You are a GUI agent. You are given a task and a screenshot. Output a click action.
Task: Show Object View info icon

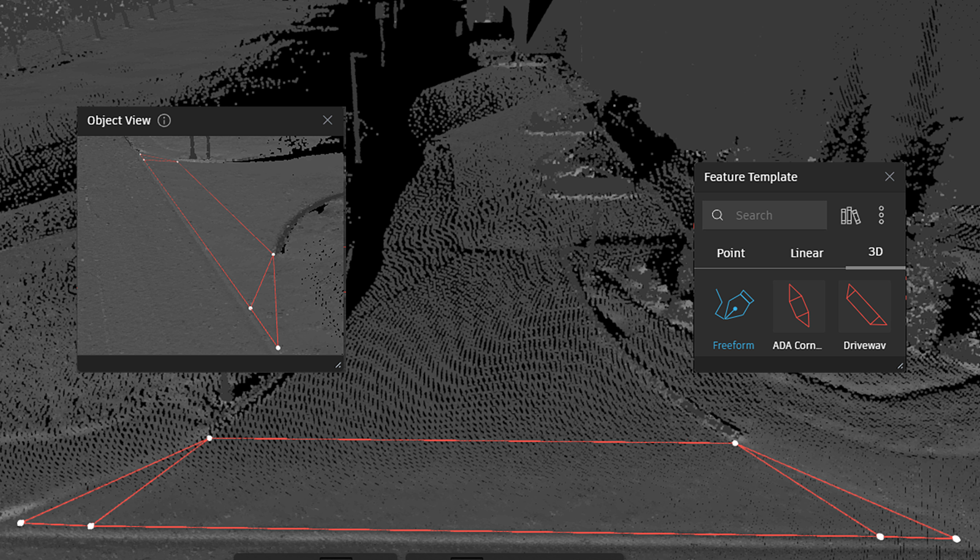[164, 121]
